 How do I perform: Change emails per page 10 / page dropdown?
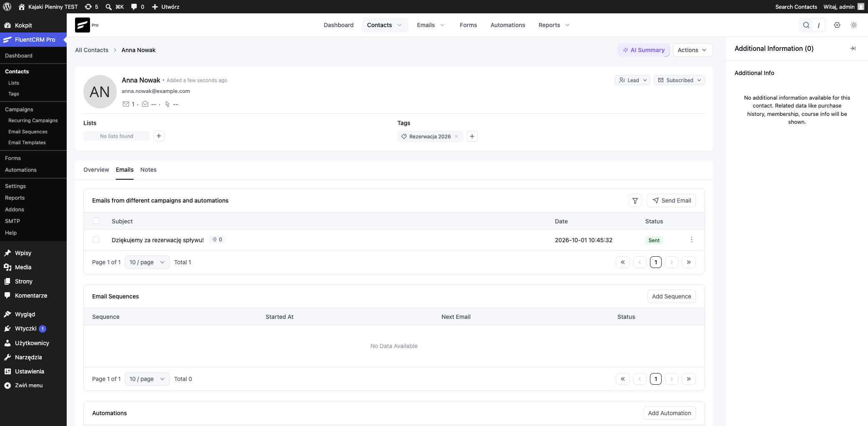(x=147, y=262)
